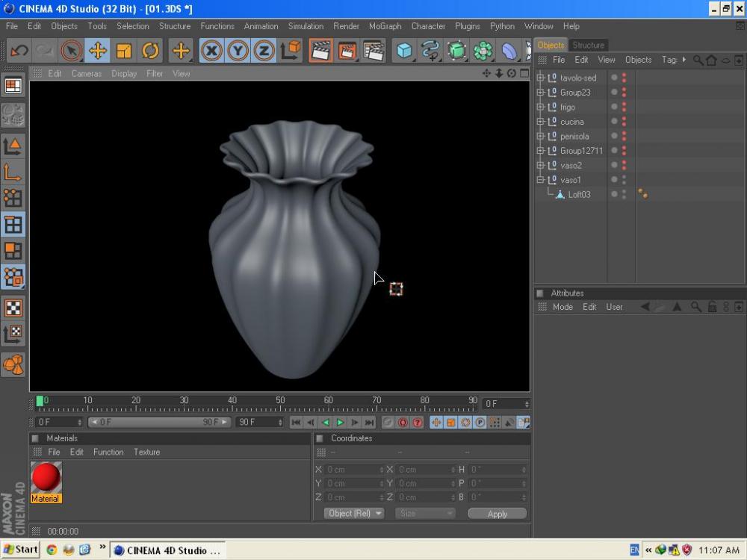Add a Cube primitive object
Image resolution: width=747 pixels, height=560 pixels.
pos(404,51)
